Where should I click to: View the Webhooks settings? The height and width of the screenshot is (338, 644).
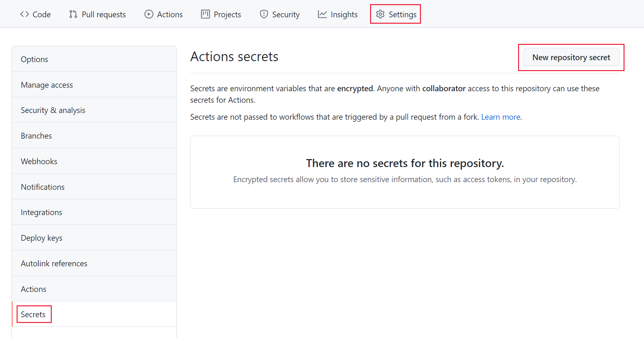[x=39, y=161]
